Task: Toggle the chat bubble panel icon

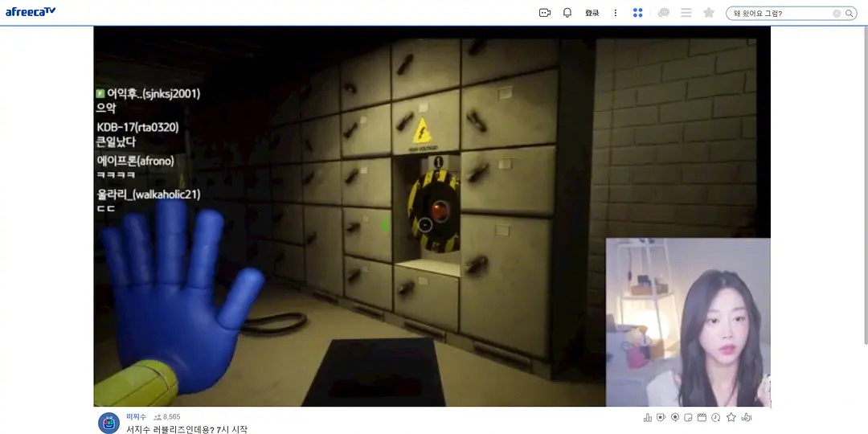Action: coord(663,13)
